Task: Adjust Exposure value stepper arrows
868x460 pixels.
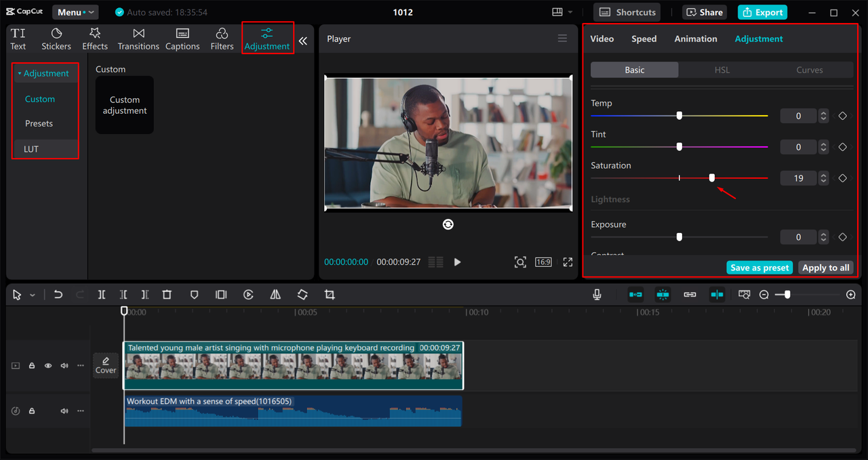Action: pos(823,237)
